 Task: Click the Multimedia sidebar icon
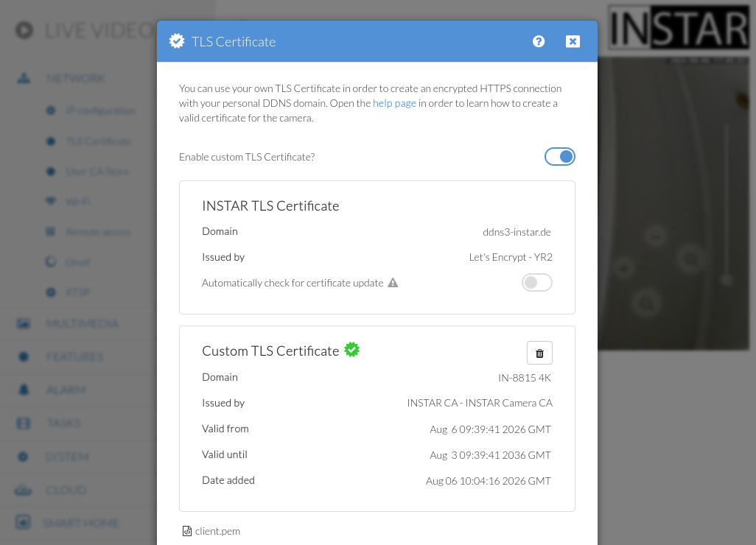[x=23, y=323]
